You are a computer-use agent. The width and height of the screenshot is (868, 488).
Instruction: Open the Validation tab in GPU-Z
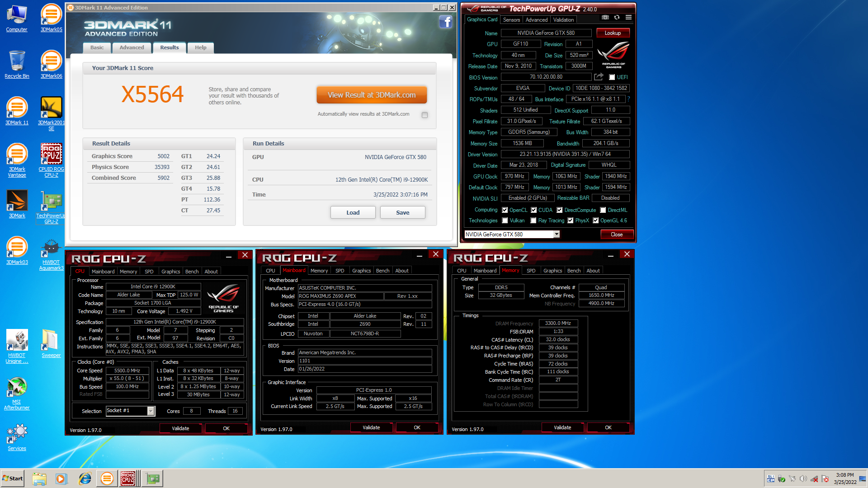click(x=563, y=20)
